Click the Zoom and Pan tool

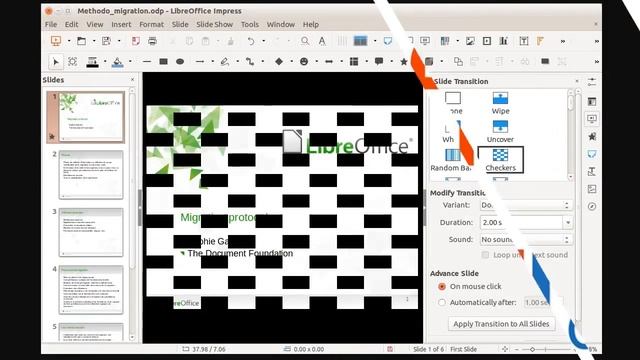coord(73,62)
